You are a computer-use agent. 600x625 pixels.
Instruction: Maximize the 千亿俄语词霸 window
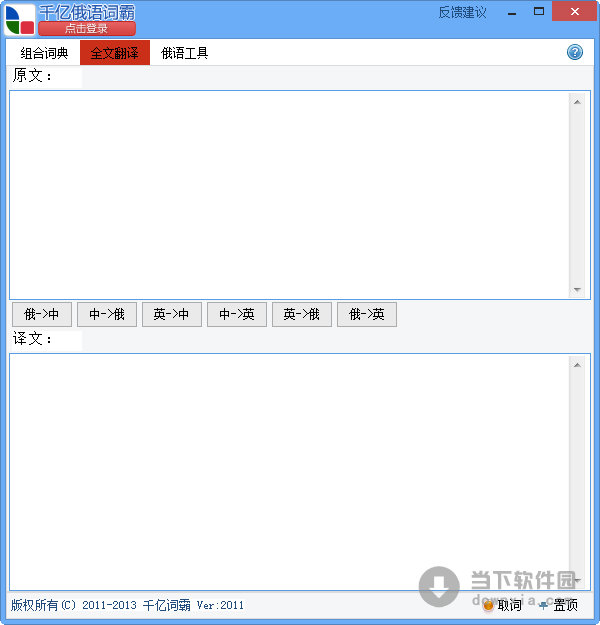(x=539, y=12)
